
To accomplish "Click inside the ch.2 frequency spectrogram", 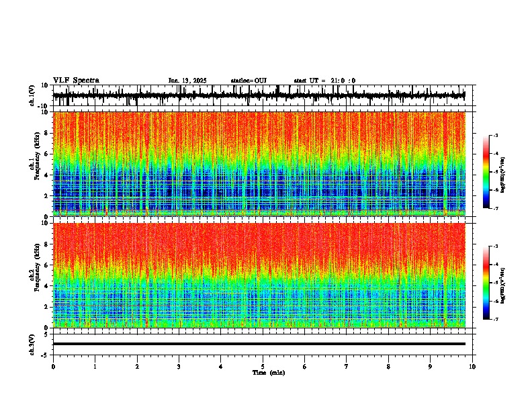I will (259, 275).
